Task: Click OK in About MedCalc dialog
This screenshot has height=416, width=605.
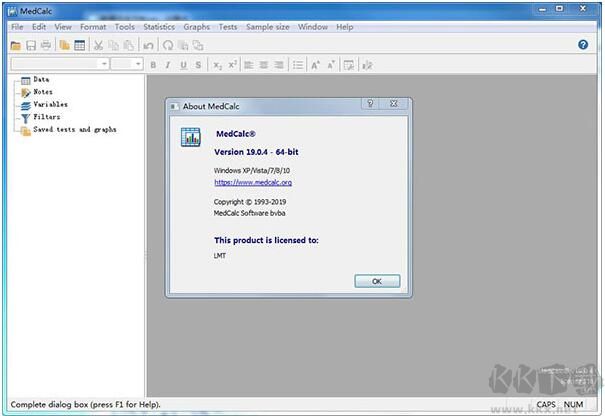Action: tap(377, 281)
